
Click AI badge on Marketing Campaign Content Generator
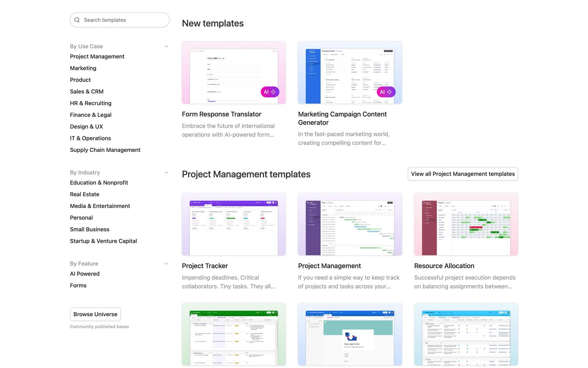tap(386, 92)
